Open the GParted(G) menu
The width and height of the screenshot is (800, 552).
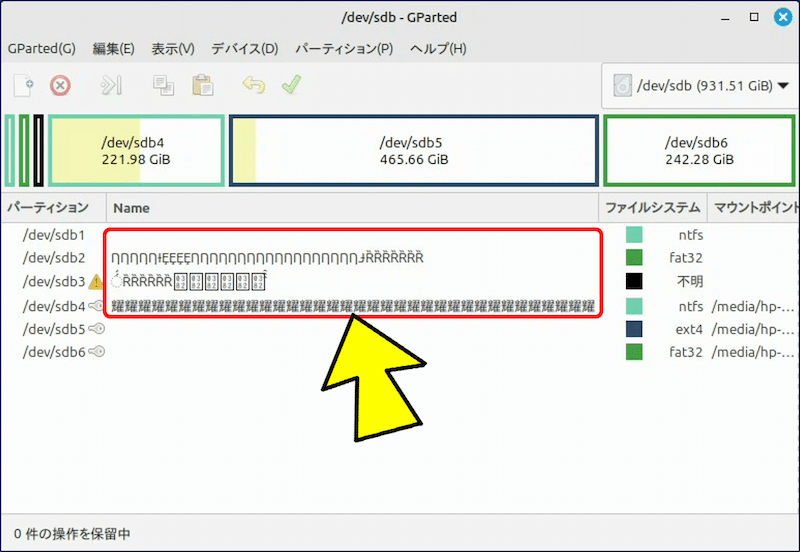(41, 48)
